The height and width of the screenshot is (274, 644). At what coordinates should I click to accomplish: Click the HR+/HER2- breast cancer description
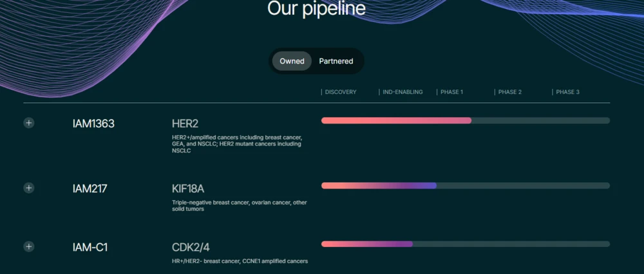point(240,261)
